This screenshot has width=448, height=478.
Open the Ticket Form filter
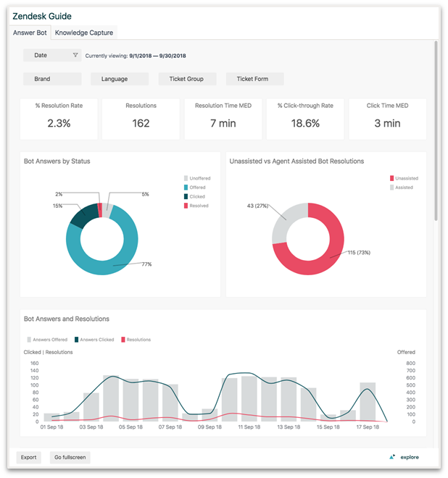[255, 79]
